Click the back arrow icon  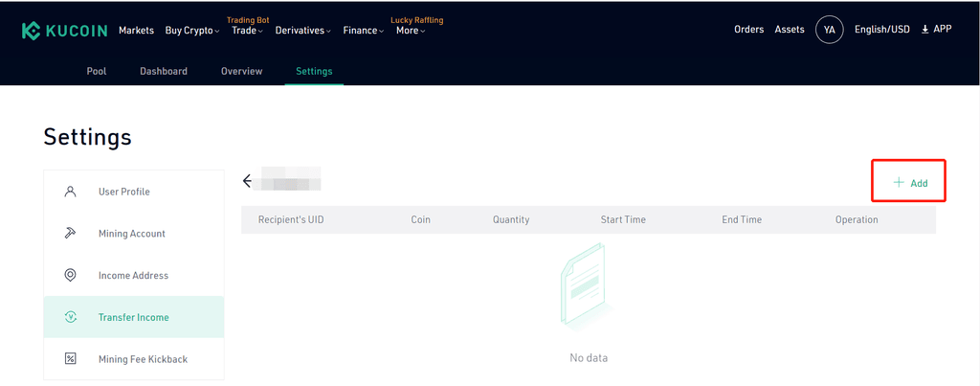click(247, 181)
